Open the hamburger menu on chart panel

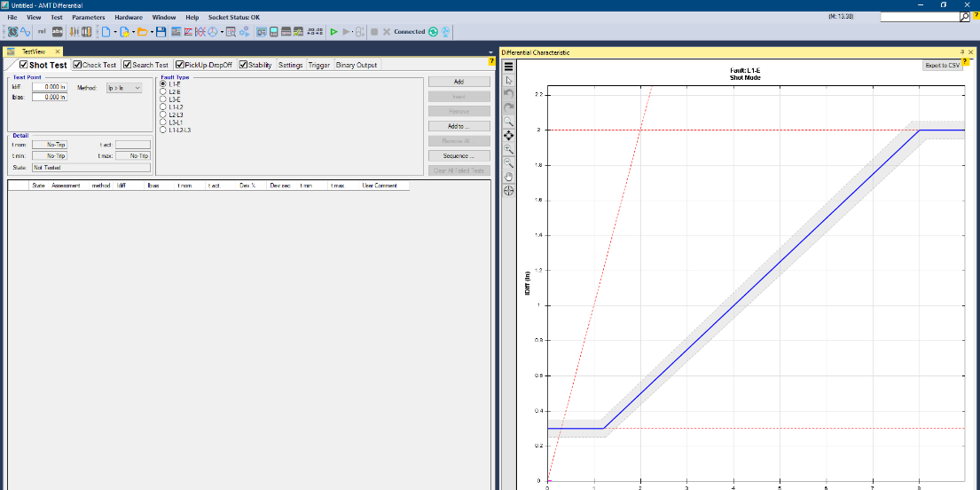coord(509,66)
